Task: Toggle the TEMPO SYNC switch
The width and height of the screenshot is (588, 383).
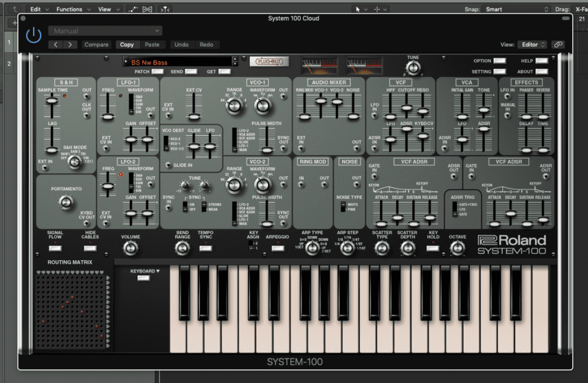Action: [x=205, y=248]
